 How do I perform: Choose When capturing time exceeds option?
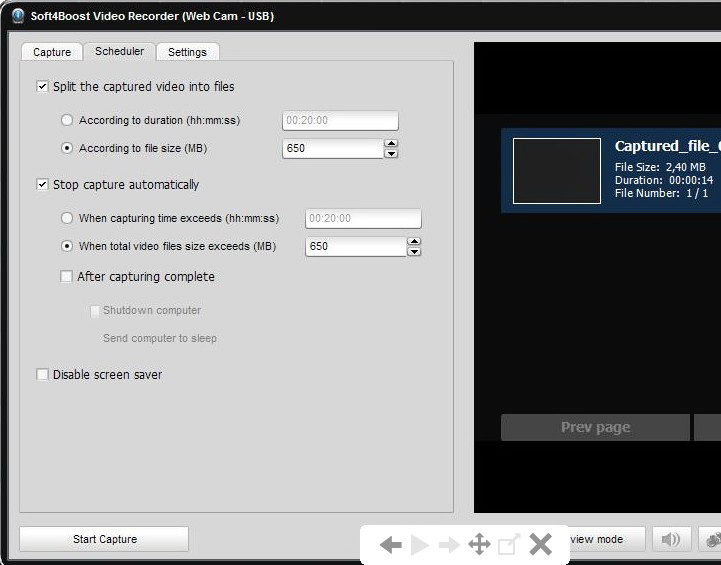(67, 218)
